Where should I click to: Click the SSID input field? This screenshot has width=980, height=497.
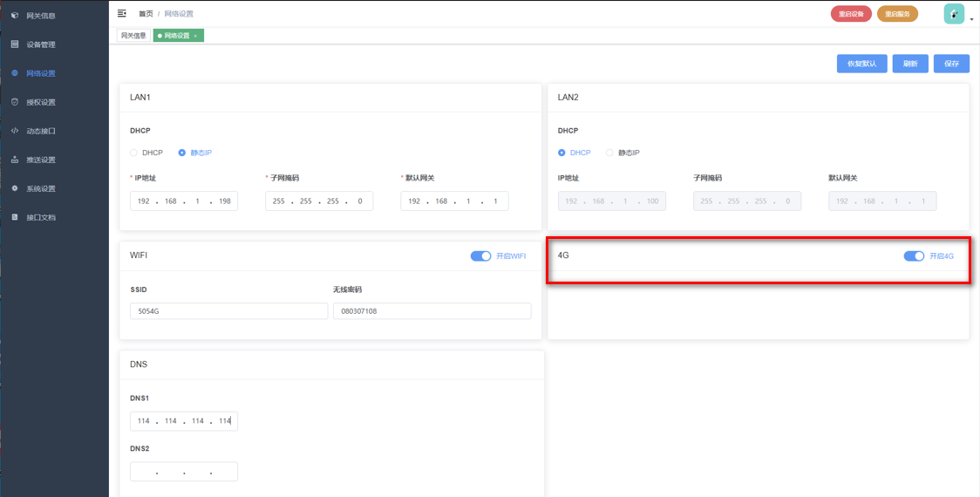pyautogui.click(x=228, y=311)
